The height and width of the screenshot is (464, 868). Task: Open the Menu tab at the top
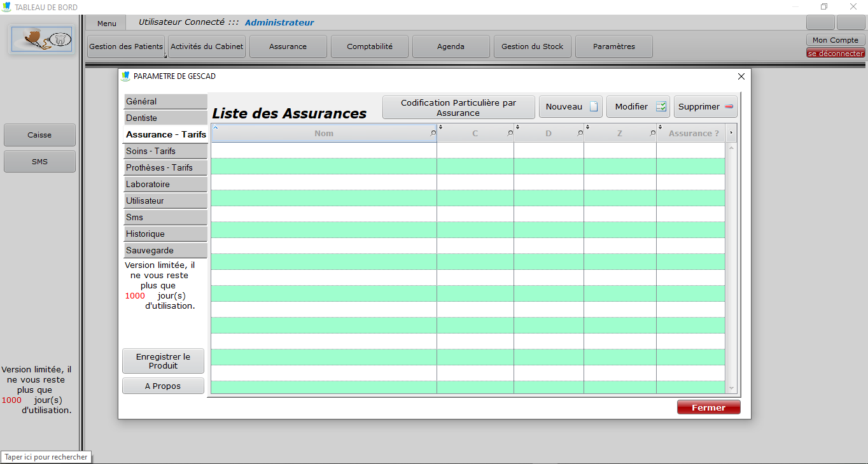pos(106,24)
